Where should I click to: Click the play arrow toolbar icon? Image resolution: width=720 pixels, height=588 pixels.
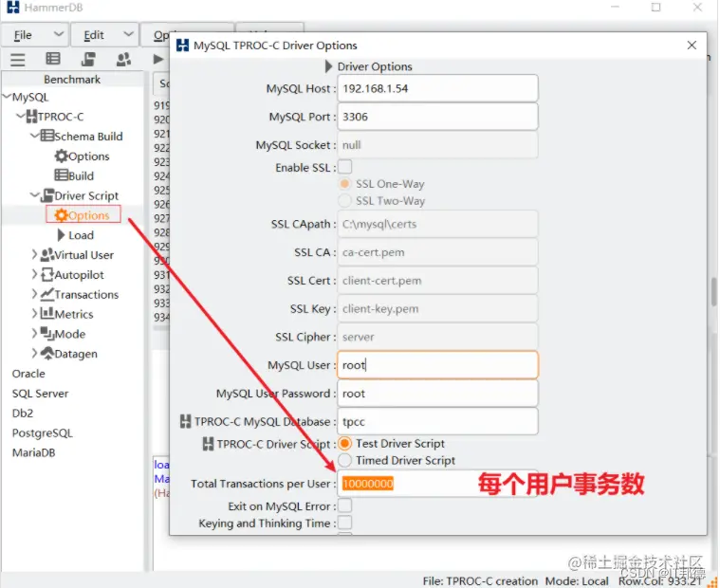pos(158,59)
